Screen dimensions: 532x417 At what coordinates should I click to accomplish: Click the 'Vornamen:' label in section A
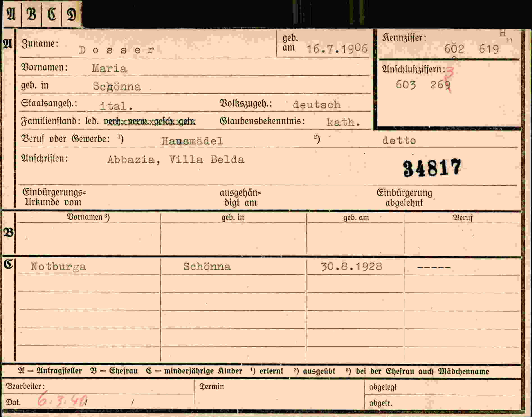click(x=44, y=67)
